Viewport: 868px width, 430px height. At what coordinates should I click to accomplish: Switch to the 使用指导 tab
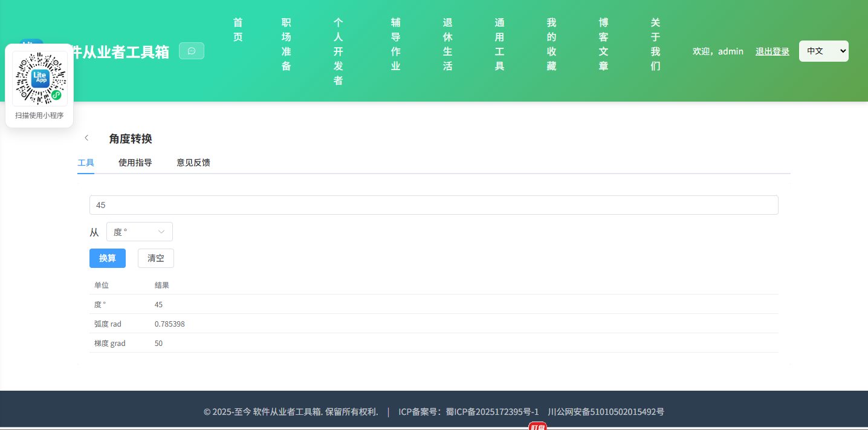click(x=135, y=162)
